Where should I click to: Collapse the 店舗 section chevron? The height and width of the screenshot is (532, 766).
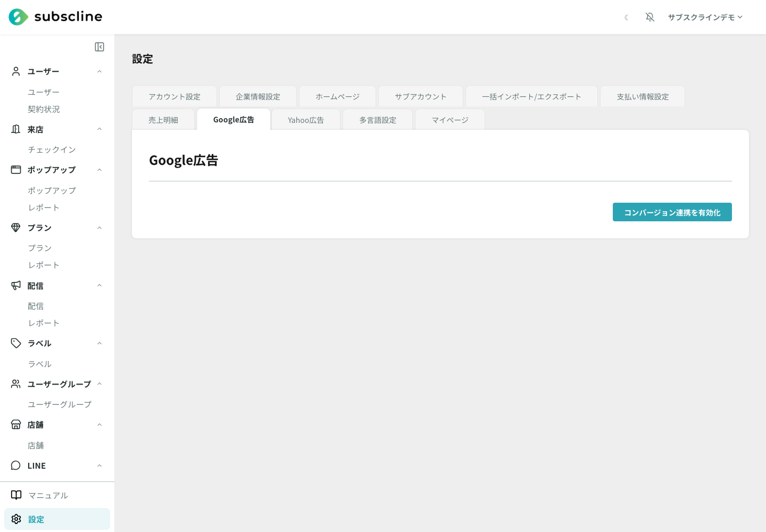tap(99, 425)
